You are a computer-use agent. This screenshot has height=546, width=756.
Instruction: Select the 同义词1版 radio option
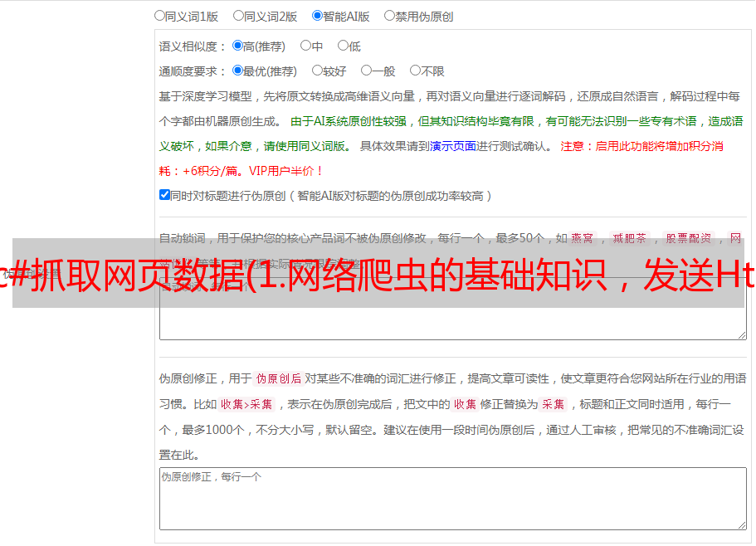pos(159,16)
